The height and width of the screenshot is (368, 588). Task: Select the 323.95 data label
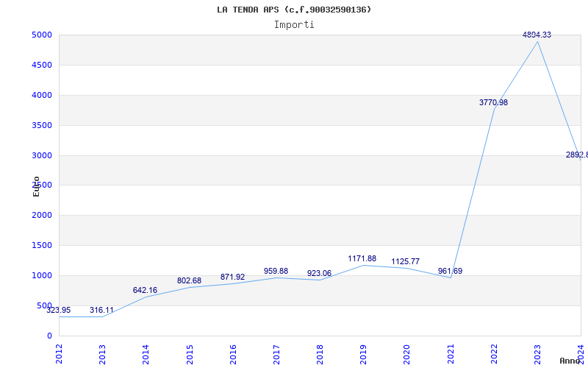(x=59, y=310)
